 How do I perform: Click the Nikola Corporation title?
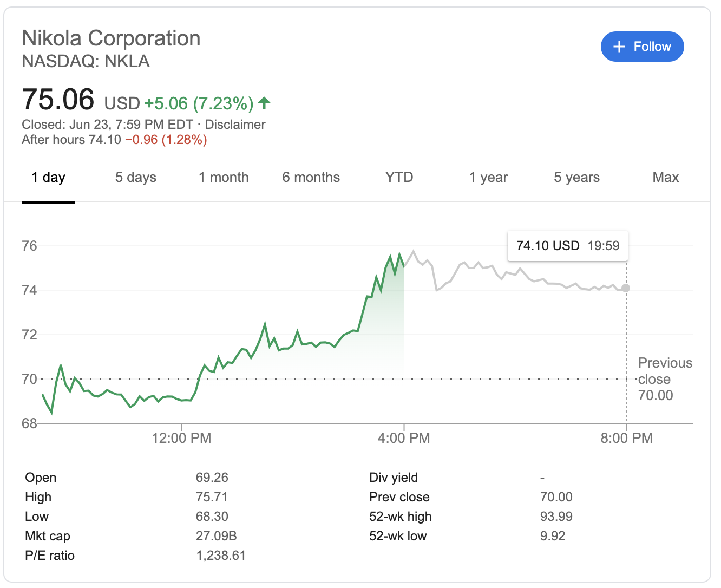pyautogui.click(x=111, y=38)
